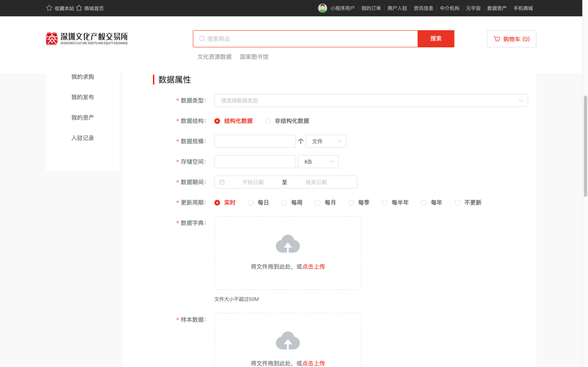Go to 我的发布 in sidebar

83,97
